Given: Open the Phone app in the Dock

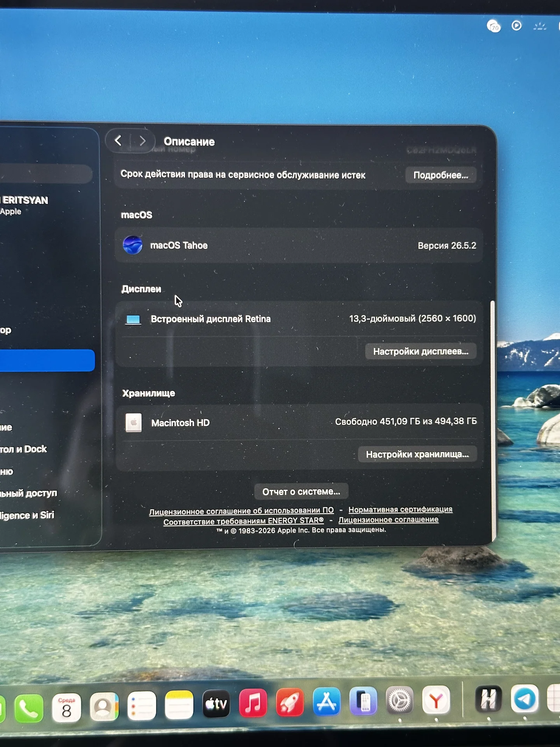Looking at the screenshot, I should [x=28, y=708].
